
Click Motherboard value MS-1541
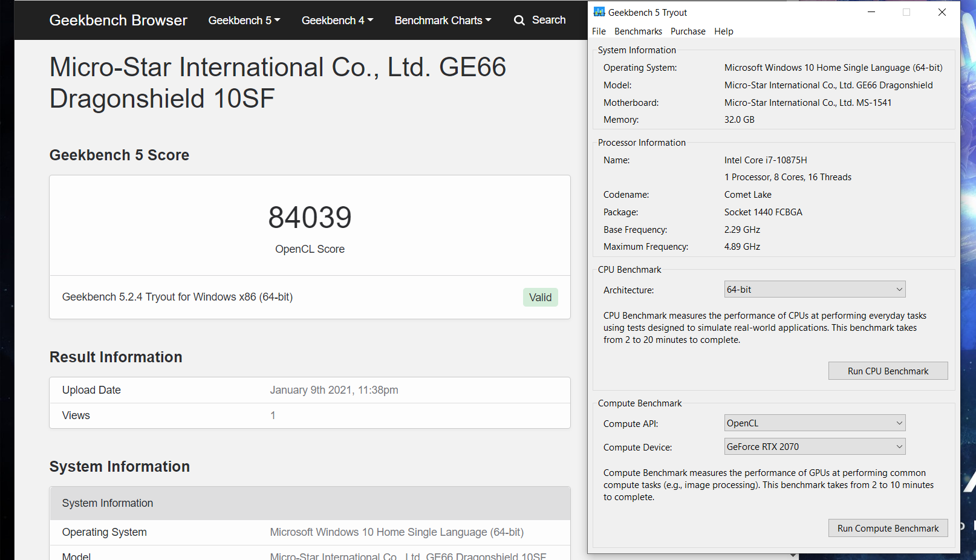tap(808, 103)
